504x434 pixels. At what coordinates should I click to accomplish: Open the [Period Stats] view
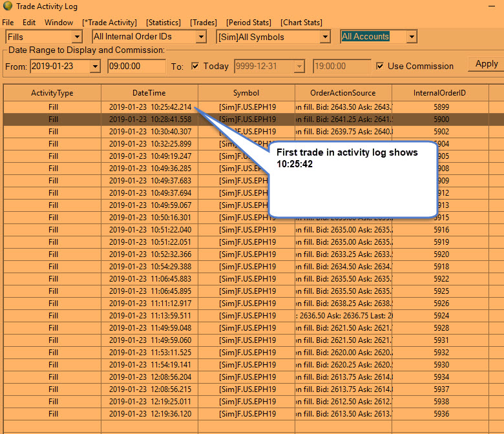249,23
